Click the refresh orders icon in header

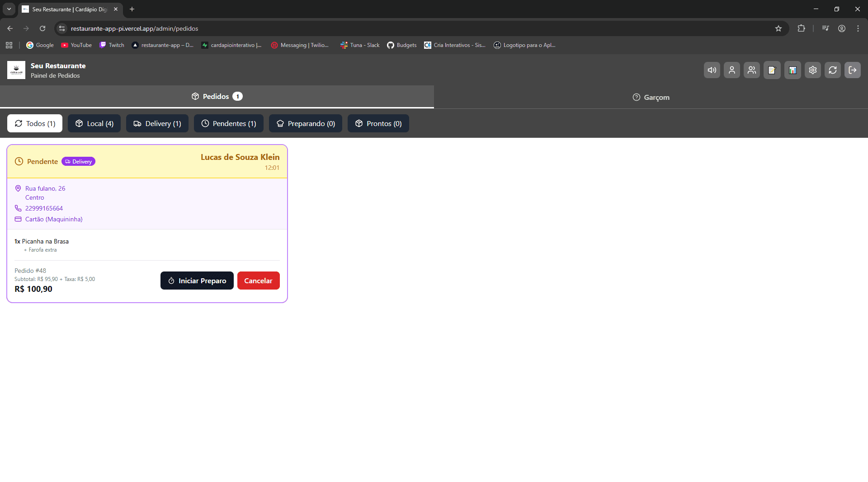[x=832, y=70]
